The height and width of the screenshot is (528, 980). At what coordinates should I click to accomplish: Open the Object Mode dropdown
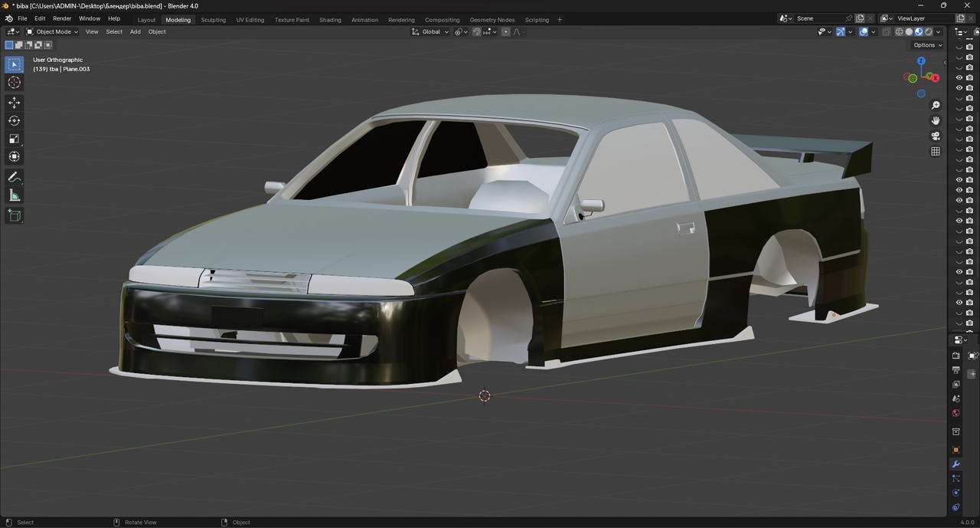pos(52,32)
